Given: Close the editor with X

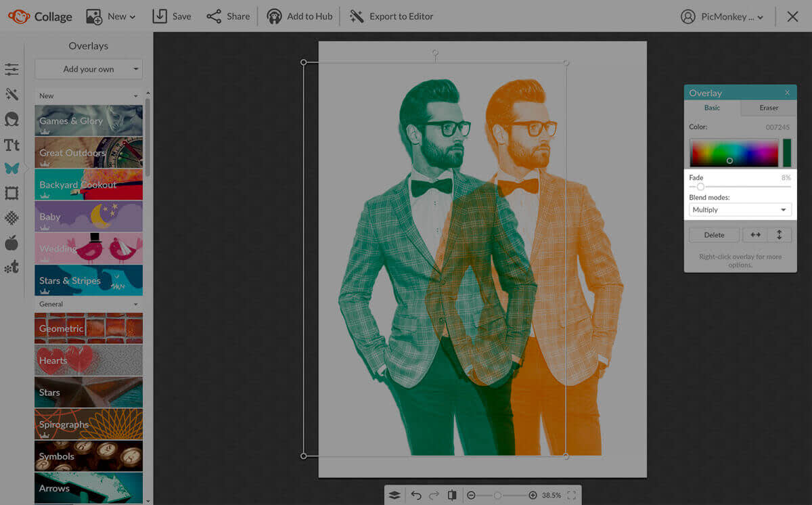Looking at the screenshot, I should point(793,16).
